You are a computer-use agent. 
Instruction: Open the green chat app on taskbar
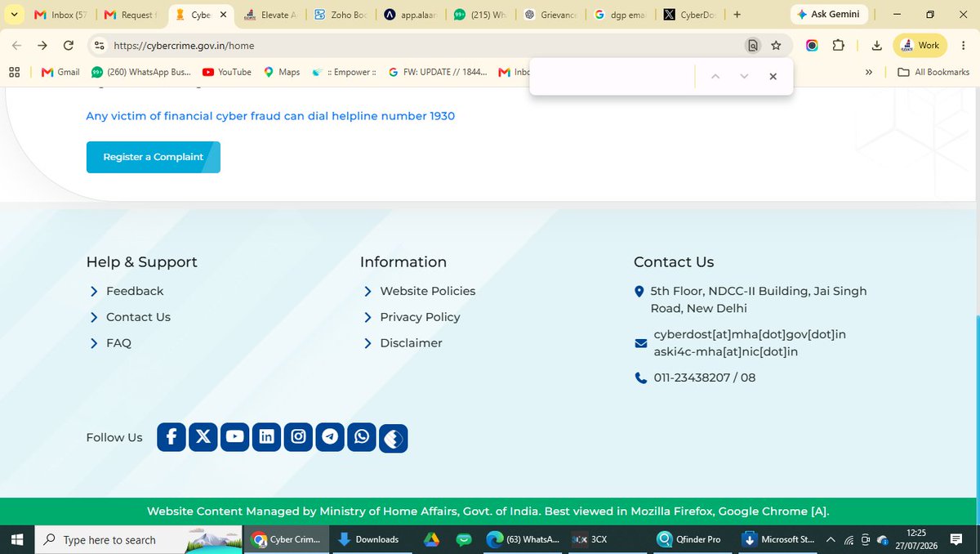point(464,539)
